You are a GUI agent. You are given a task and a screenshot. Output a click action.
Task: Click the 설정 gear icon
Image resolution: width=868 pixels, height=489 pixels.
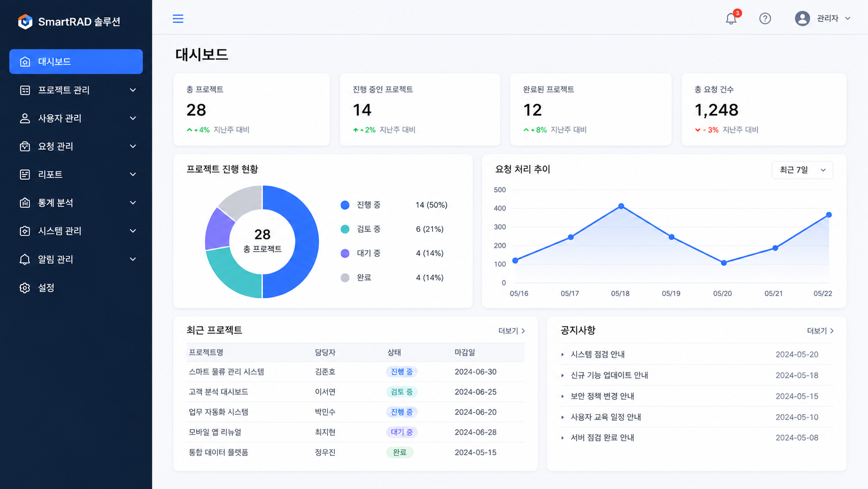[x=25, y=287]
